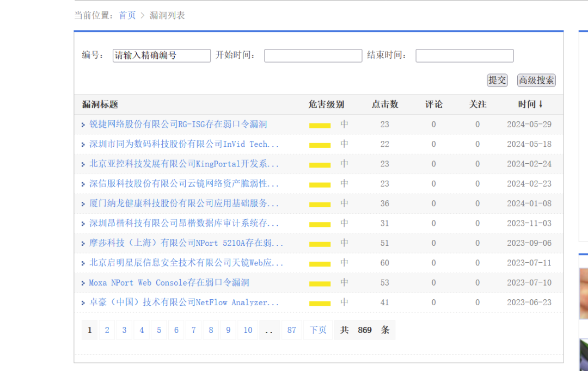588x371 pixels.
Task: Open the 锐捷网络股份有限公司RG-ISG vulnerability link
Action: [x=178, y=125]
